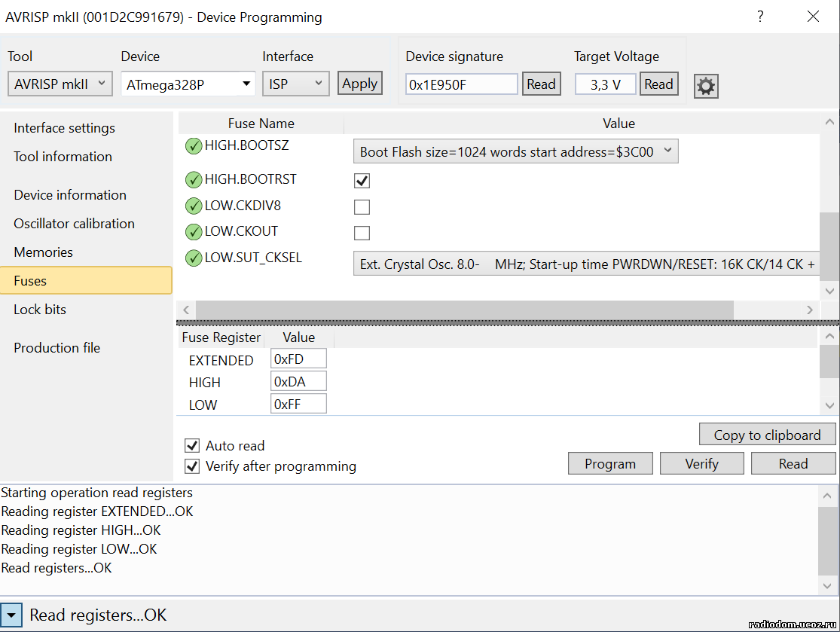Viewport: 840px width, 632px height.
Task: Open the Lock bits page
Action: click(x=40, y=310)
